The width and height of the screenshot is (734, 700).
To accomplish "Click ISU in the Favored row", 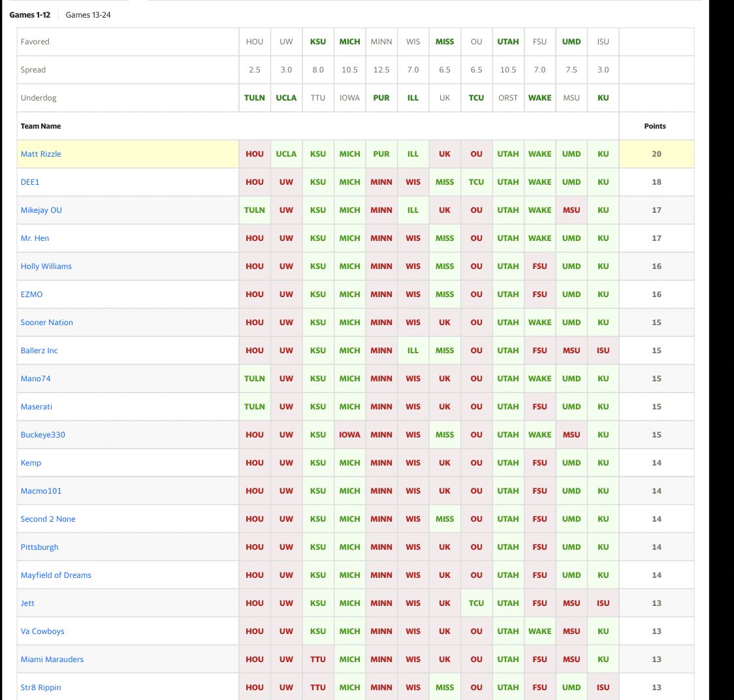I will (x=603, y=42).
